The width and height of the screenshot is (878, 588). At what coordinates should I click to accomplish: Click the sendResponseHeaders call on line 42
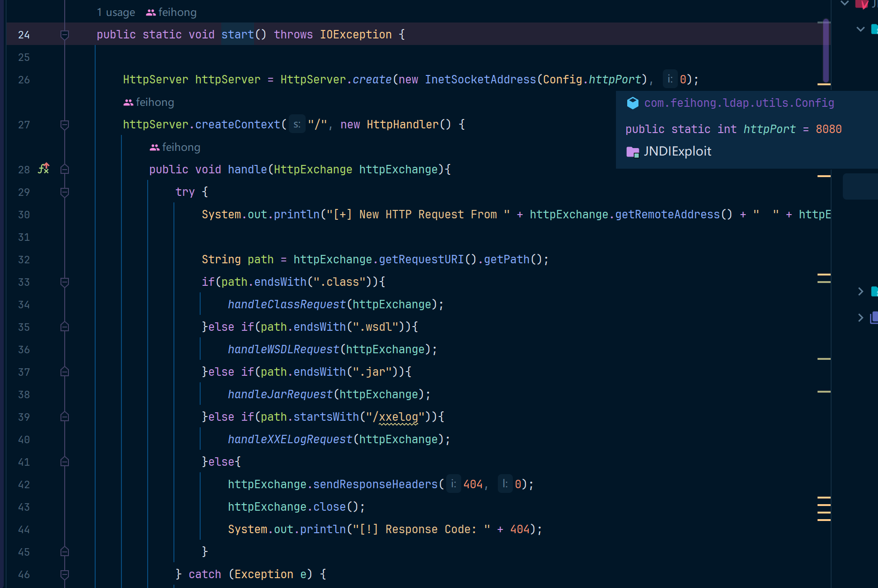(x=375, y=484)
